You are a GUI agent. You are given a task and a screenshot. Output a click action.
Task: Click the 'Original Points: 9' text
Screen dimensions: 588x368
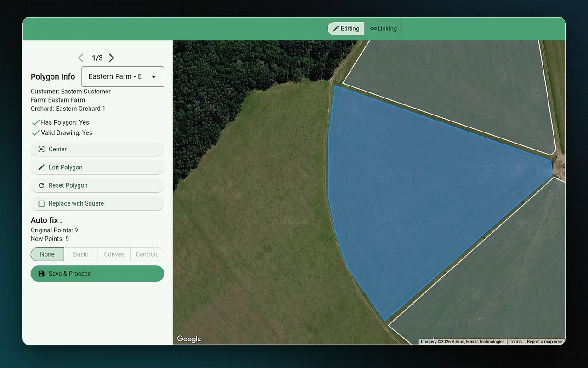click(54, 230)
